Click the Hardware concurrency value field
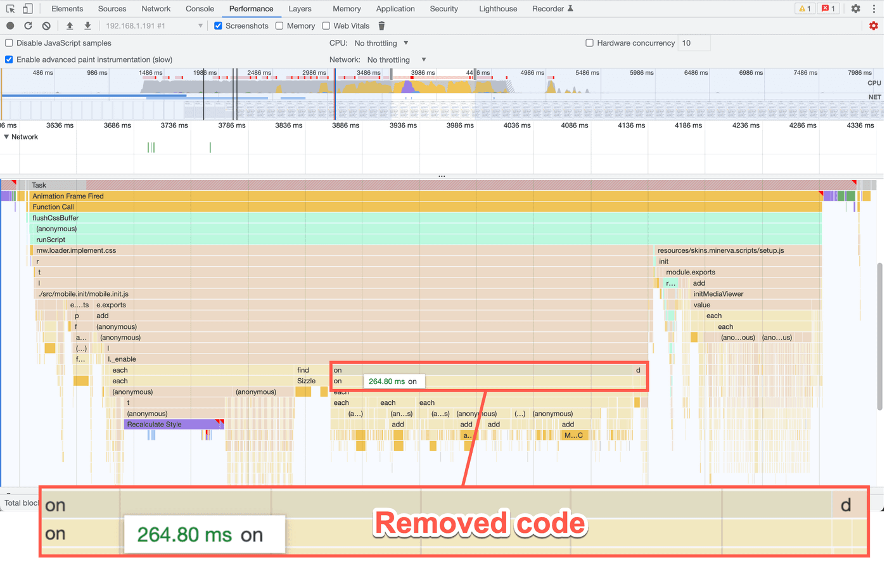Image resolution: width=887 pixels, height=588 pixels. 694,43
